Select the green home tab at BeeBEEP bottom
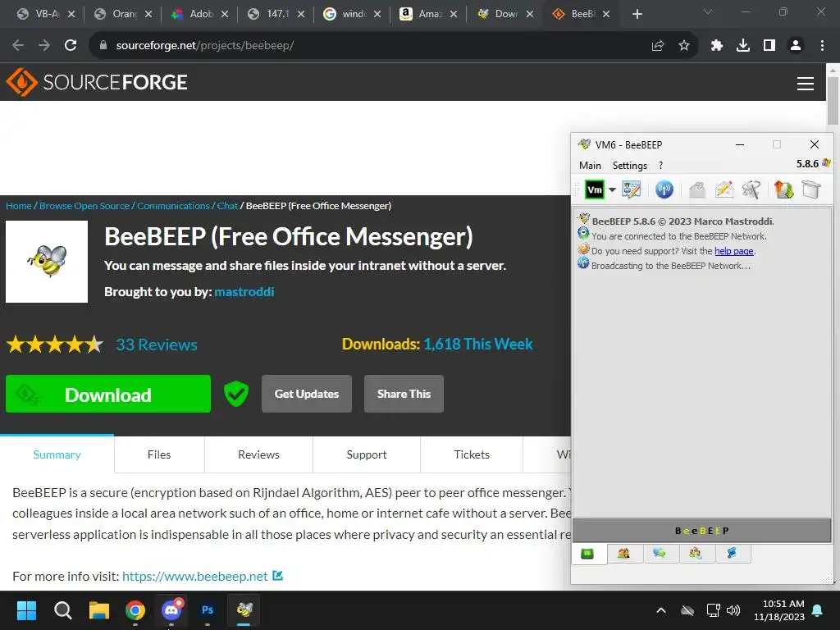The height and width of the screenshot is (630, 840). 587,554
